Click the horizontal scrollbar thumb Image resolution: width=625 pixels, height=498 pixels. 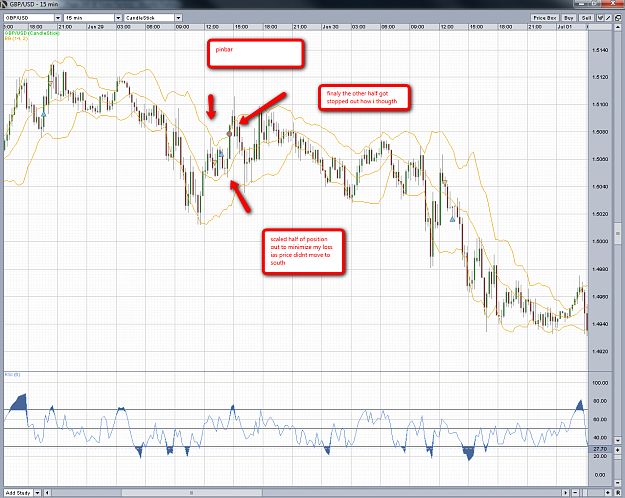pos(191,493)
